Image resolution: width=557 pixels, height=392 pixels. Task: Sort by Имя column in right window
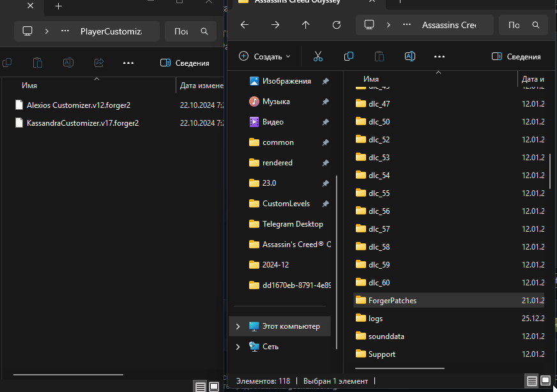[371, 79]
